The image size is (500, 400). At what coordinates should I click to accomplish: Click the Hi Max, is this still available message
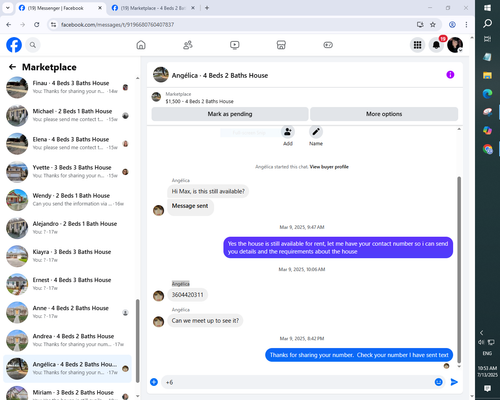208,191
